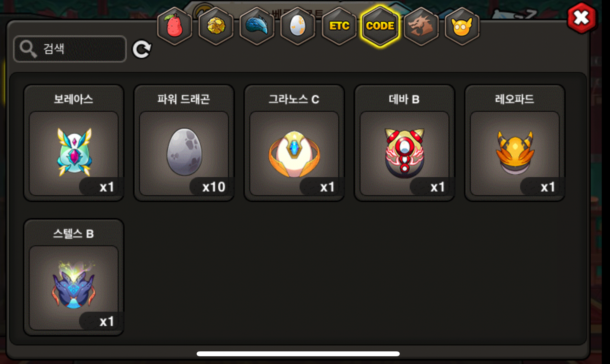Pick the 데바 B egg card
This screenshot has height=364, width=610.
tap(404, 143)
